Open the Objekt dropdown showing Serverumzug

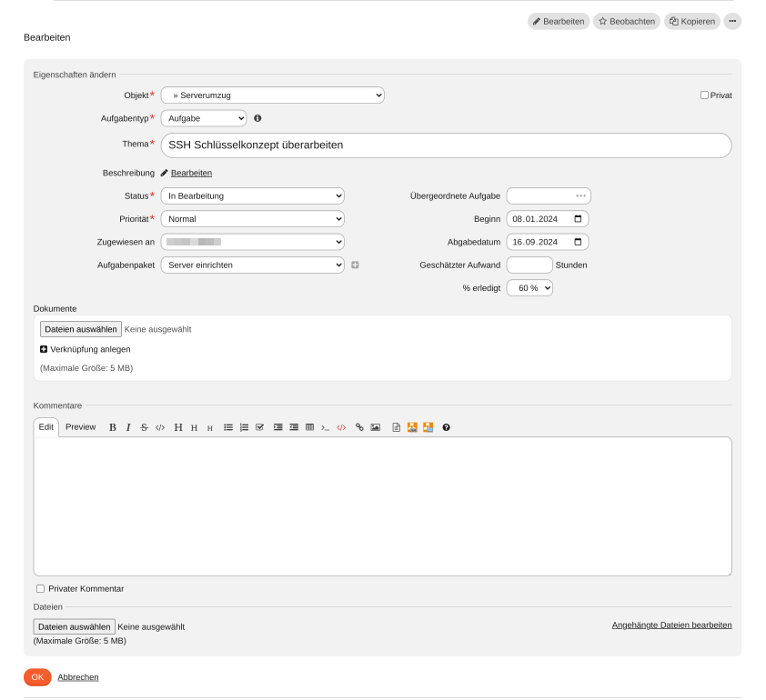(x=272, y=95)
